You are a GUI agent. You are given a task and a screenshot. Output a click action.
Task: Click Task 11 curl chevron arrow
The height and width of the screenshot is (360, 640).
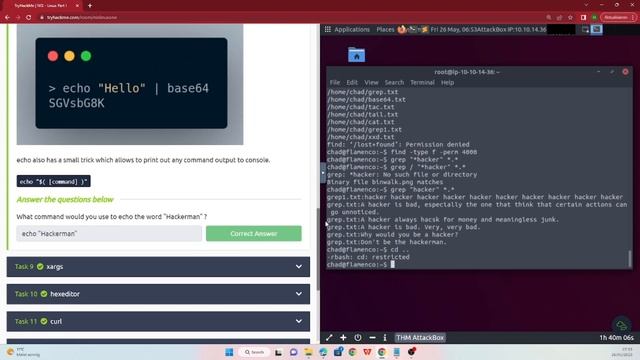tap(299, 321)
